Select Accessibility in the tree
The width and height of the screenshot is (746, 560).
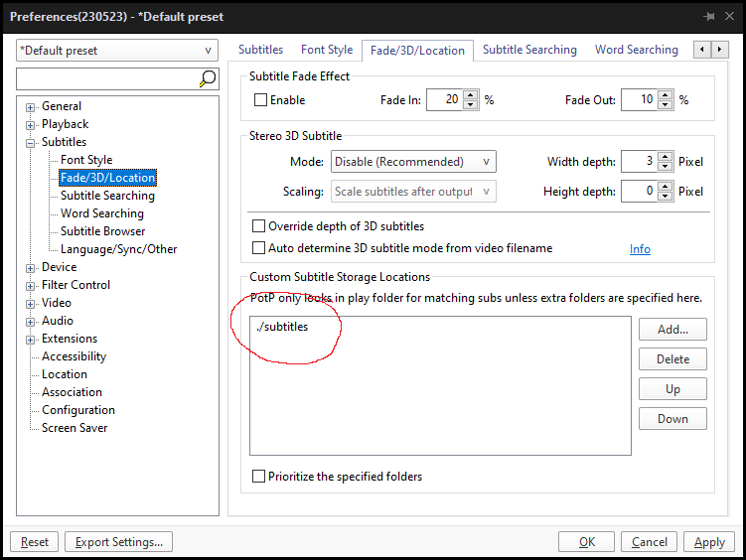click(x=74, y=356)
